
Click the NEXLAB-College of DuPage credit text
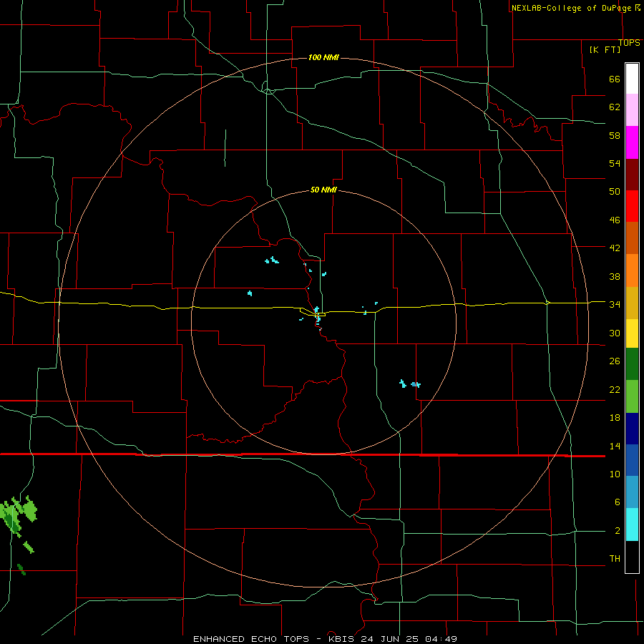click(x=571, y=8)
